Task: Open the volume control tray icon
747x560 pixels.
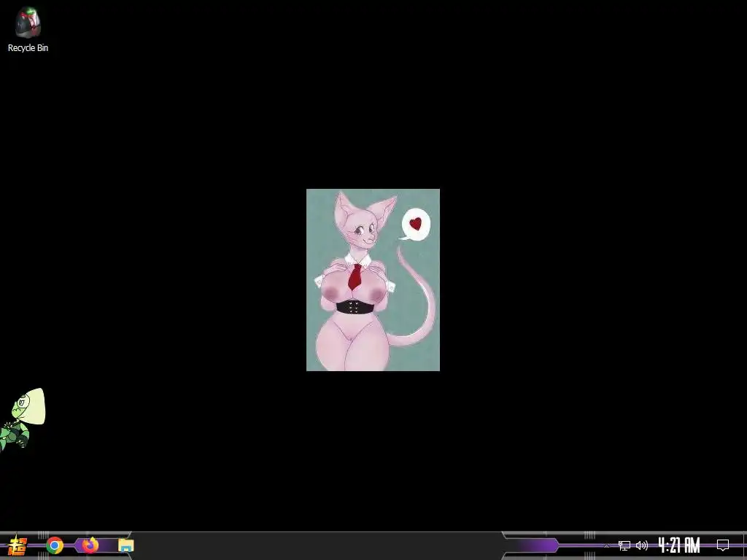Action: (642, 545)
